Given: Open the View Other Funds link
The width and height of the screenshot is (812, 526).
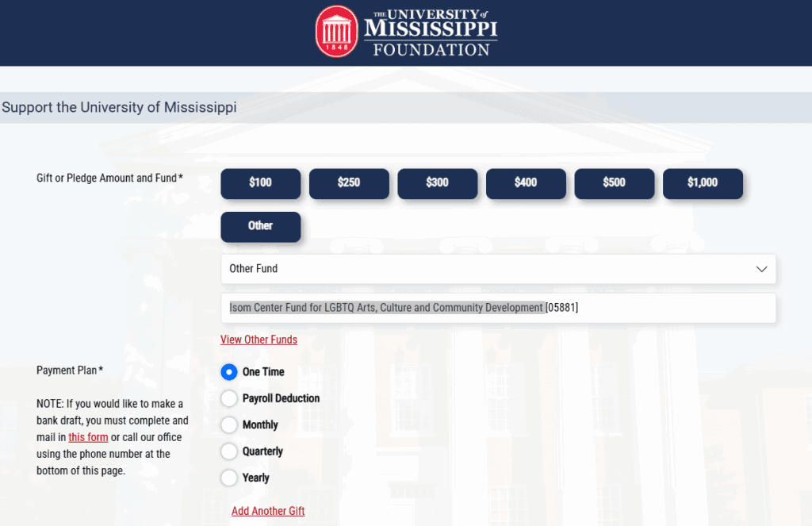Looking at the screenshot, I should 259,340.
